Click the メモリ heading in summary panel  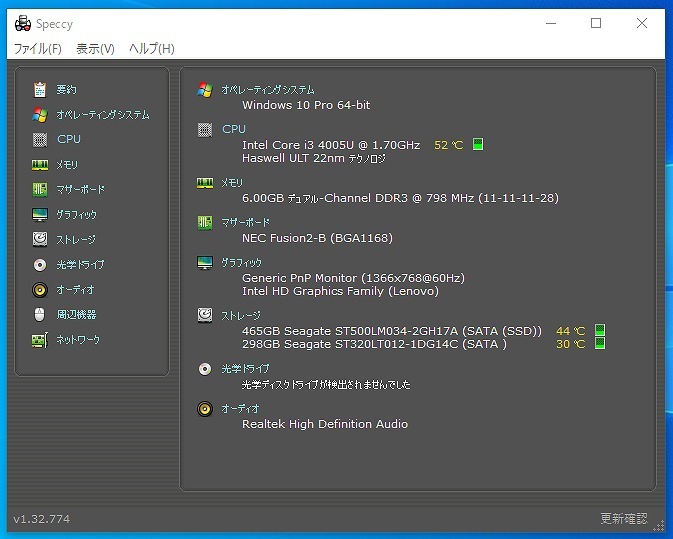pyautogui.click(x=232, y=183)
